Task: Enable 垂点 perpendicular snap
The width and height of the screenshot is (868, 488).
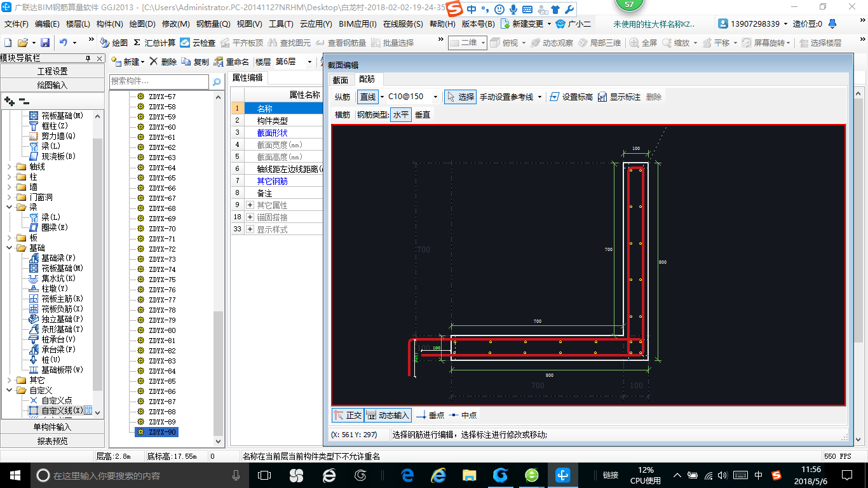Action: [x=430, y=415]
